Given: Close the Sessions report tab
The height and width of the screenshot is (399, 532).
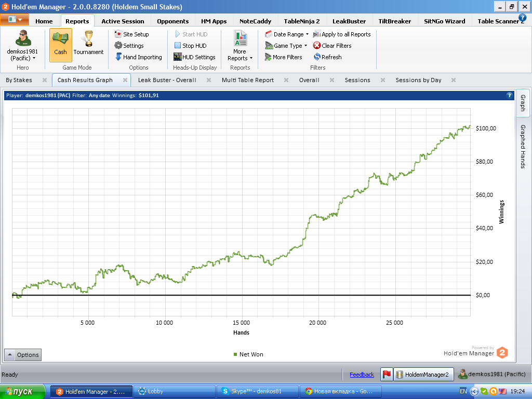Looking at the screenshot, I should [x=383, y=80].
